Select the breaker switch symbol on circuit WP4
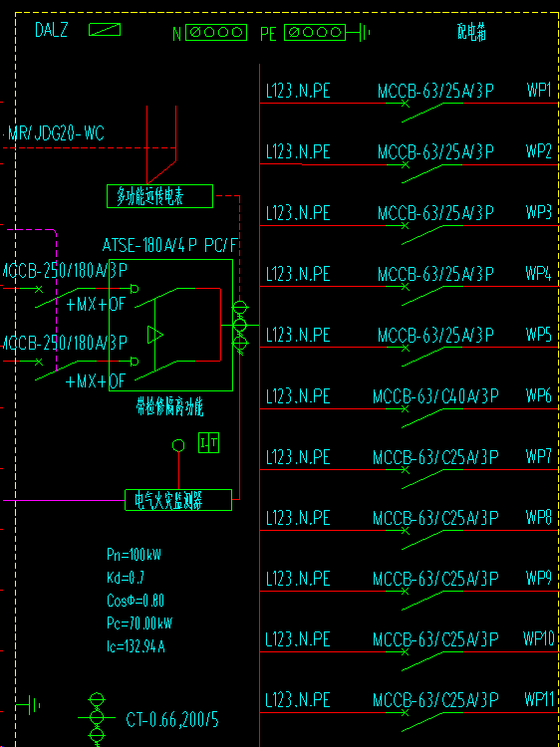Screen dimensions: 560x747 click(424, 296)
